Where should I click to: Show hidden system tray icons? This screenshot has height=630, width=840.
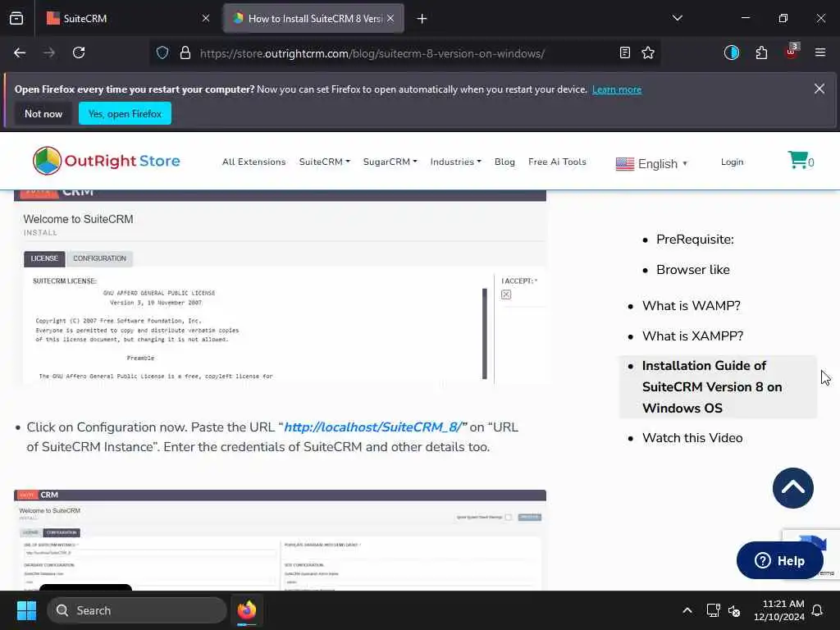pyautogui.click(x=687, y=610)
